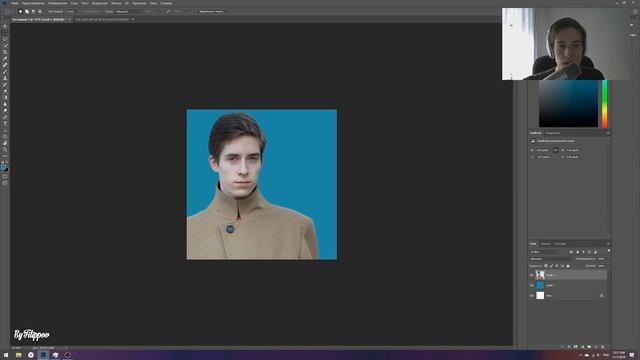Toggle Quick Mask mode in toolbar
This screenshot has height=360, width=640.
tap(5, 177)
